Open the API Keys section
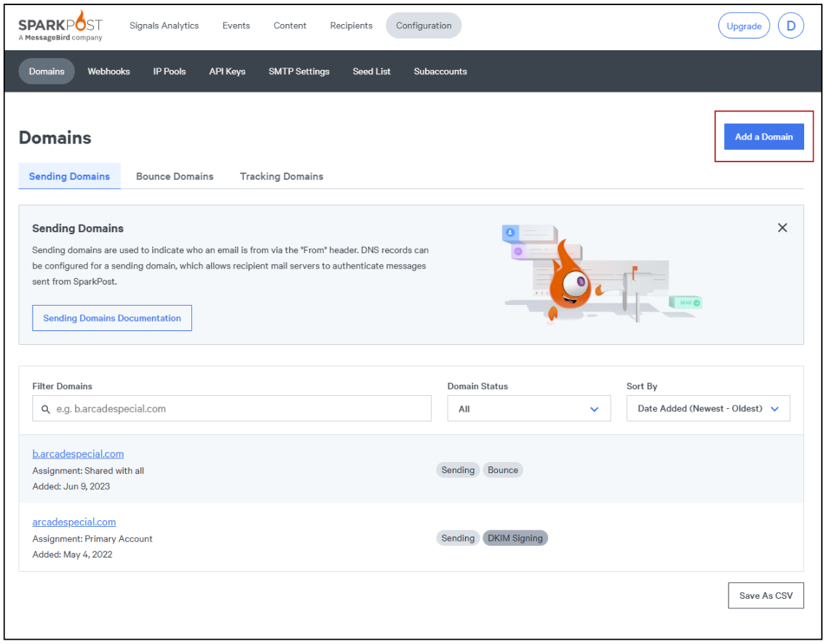Screen dimensions: 826x644 coord(227,71)
